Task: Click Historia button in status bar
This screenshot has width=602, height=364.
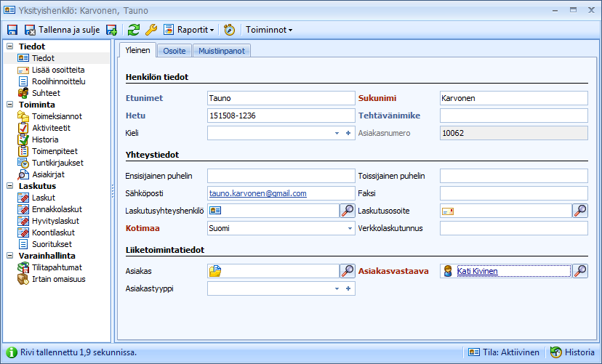Action: (572, 352)
